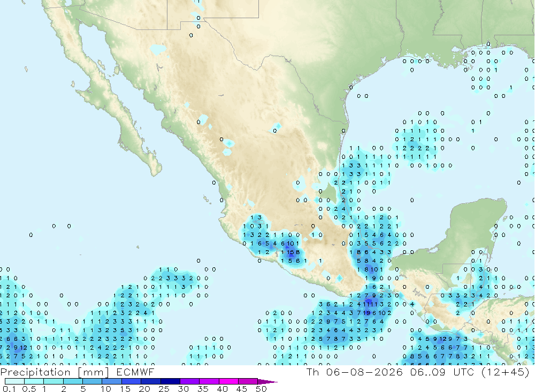The height and width of the screenshot is (392, 535).
Task: Click the legend tick label "10"
Action: [x=105, y=389]
